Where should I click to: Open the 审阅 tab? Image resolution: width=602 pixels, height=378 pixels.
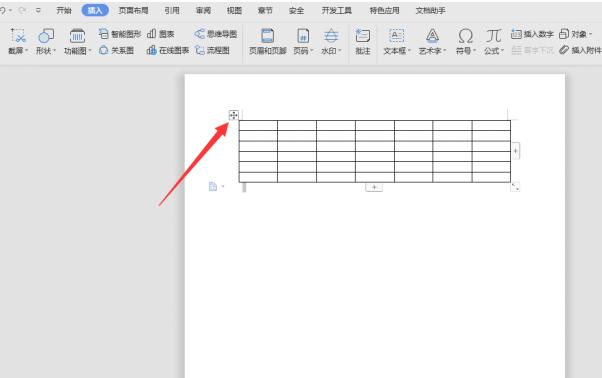203,10
